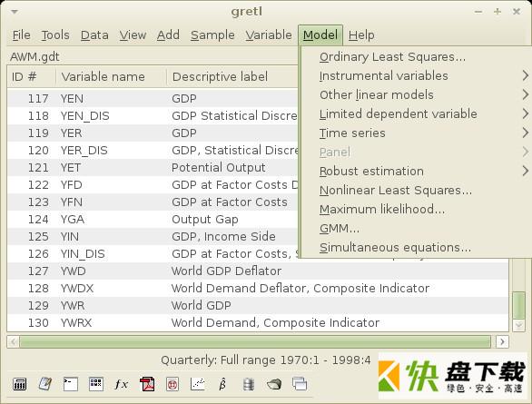The image size is (532, 404).
Task: Select variable row 119 YER
Action: coord(153,133)
